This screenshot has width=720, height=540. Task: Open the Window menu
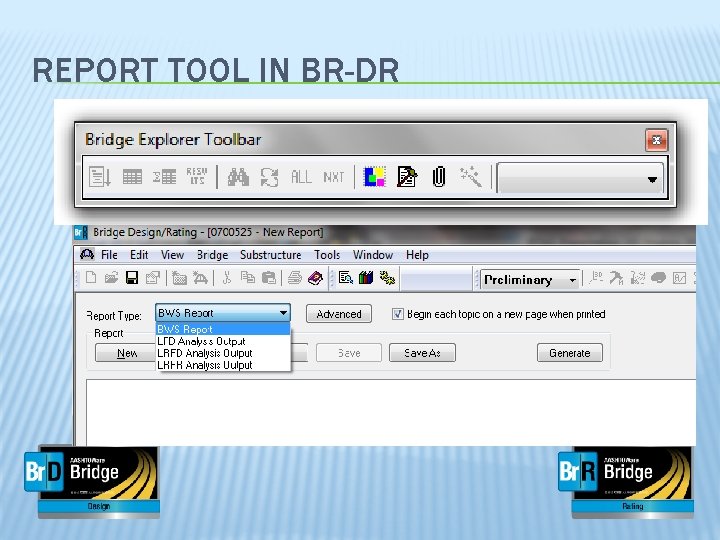pyautogui.click(x=373, y=255)
